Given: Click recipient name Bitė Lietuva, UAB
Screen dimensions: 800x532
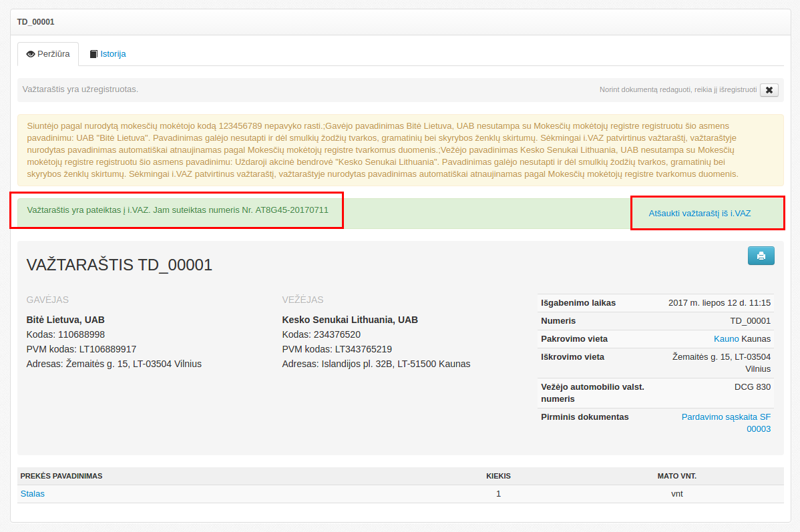Looking at the screenshot, I should pos(65,320).
